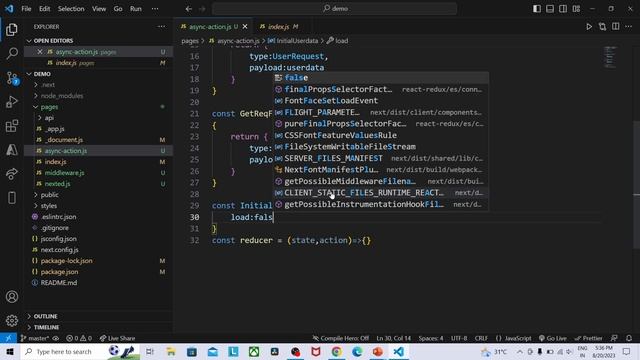The height and width of the screenshot is (360, 640).
Task: Open the Manage gear icon
Action: (x=12, y=320)
